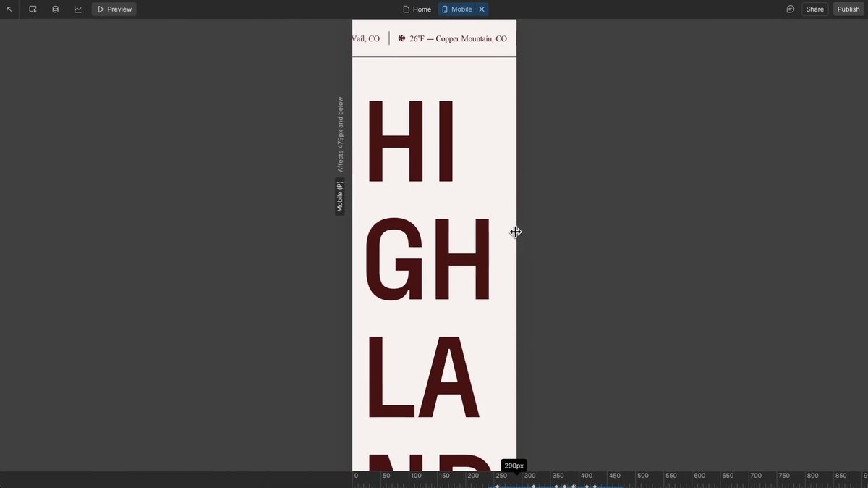The image size is (868, 488).
Task: Open the analytics chart icon
Action: 78,9
